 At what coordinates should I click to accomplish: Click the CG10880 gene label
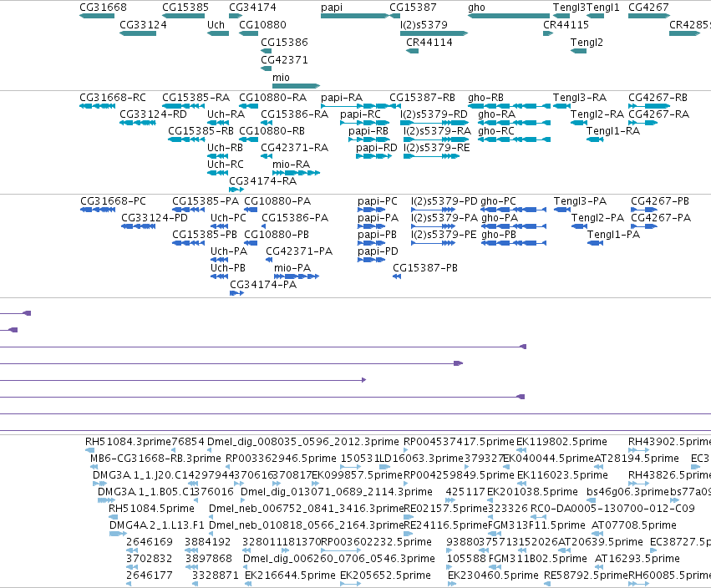(x=262, y=25)
